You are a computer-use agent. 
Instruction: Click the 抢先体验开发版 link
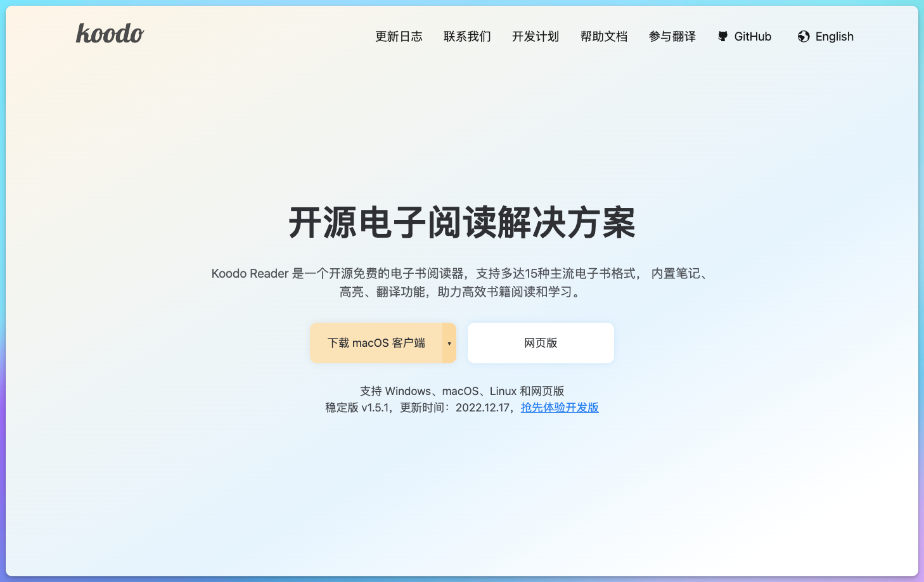560,408
